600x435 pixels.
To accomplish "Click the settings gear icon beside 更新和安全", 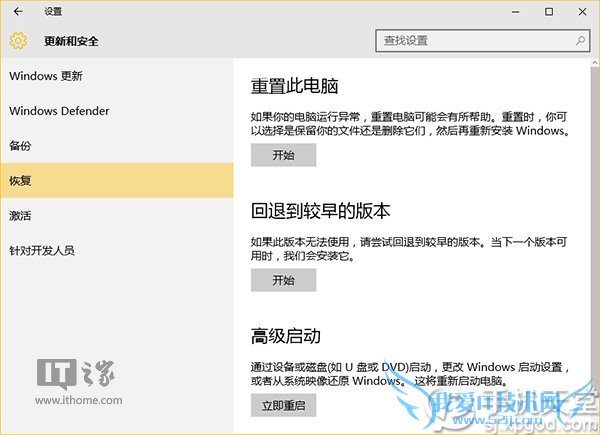I will (x=18, y=41).
